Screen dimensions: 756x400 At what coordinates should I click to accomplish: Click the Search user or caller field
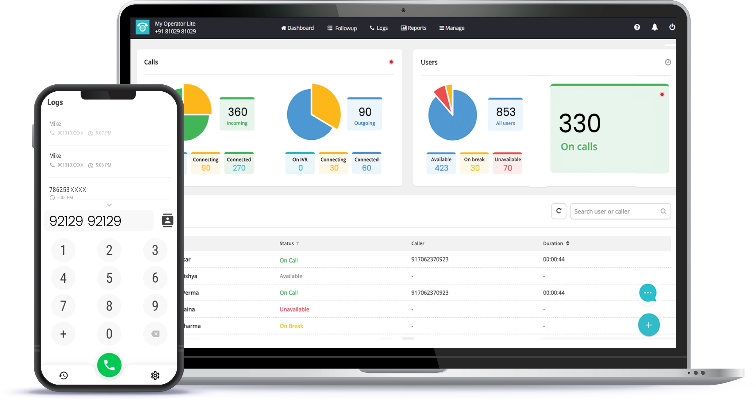tap(620, 211)
